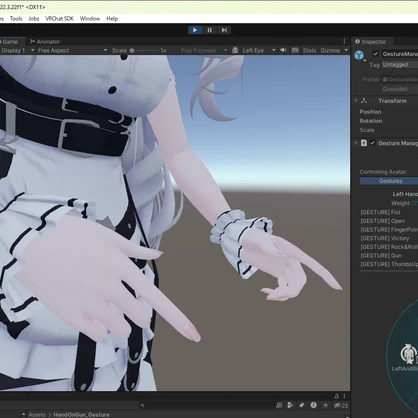Toggle the Stats overlay
Image resolution: width=418 pixels, height=418 pixels.
[309, 50]
